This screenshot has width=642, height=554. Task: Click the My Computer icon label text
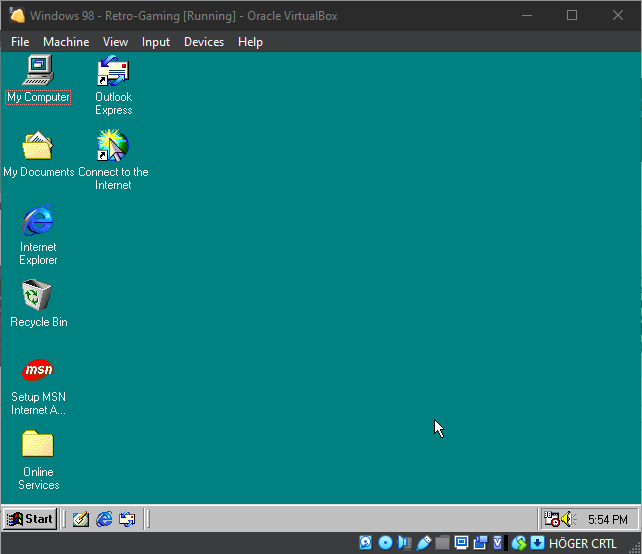tap(38, 97)
